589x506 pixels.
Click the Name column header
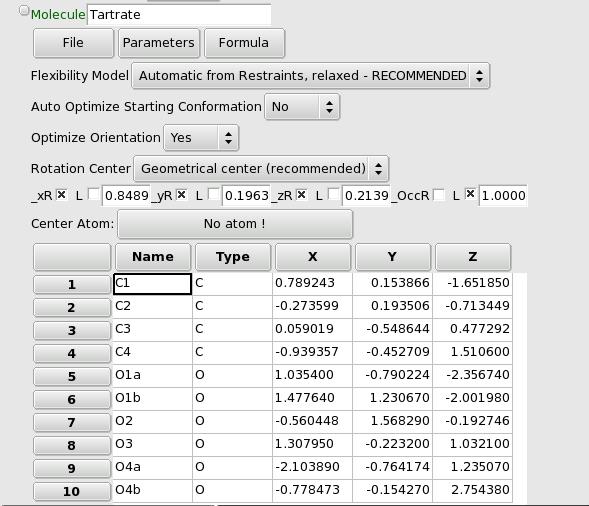[153, 257]
